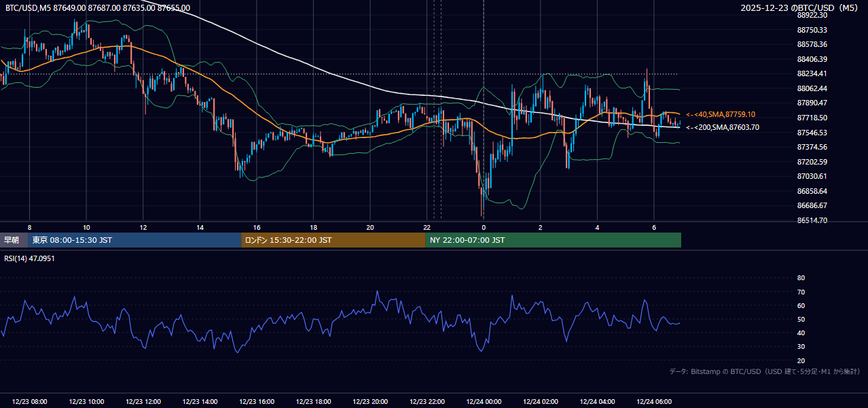Click price axis label 87546.53
868x408 pixels.
[812, 133]
